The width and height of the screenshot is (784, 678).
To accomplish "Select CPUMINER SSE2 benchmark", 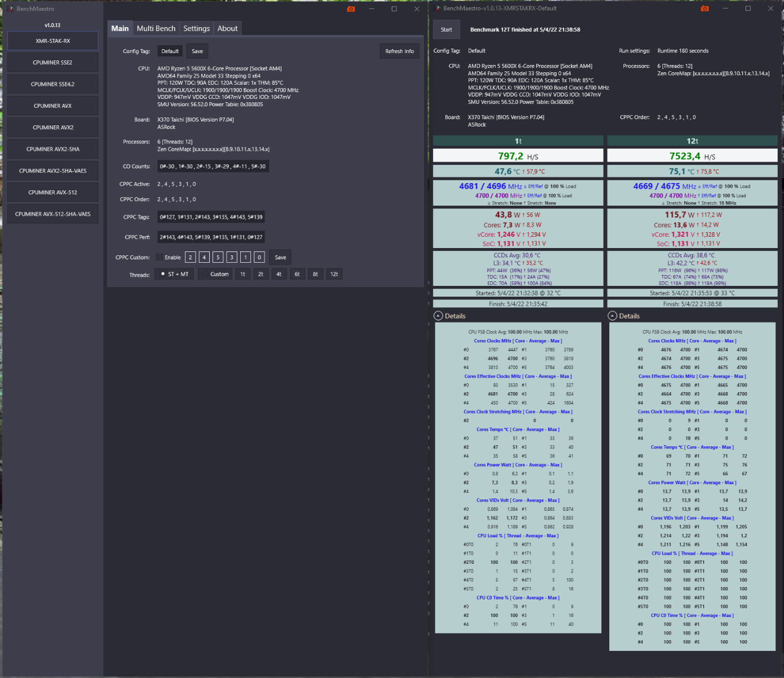I will [x=53, y=62].
